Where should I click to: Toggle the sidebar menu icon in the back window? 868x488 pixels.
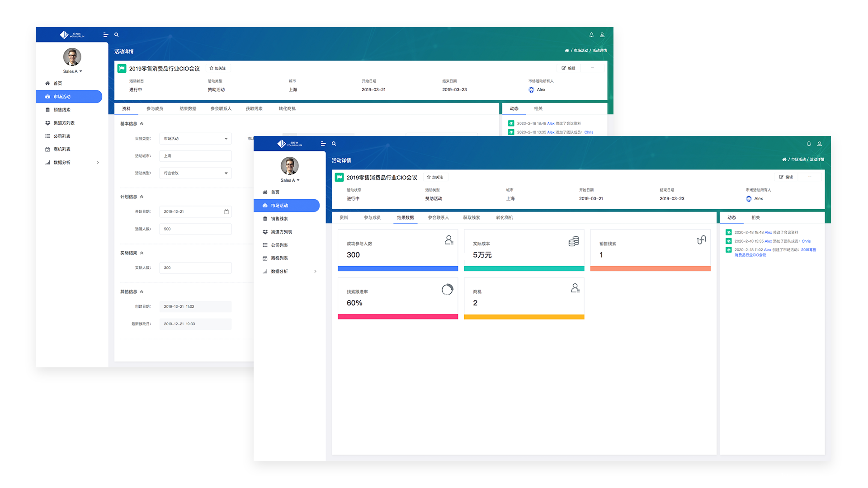[106, 35]
